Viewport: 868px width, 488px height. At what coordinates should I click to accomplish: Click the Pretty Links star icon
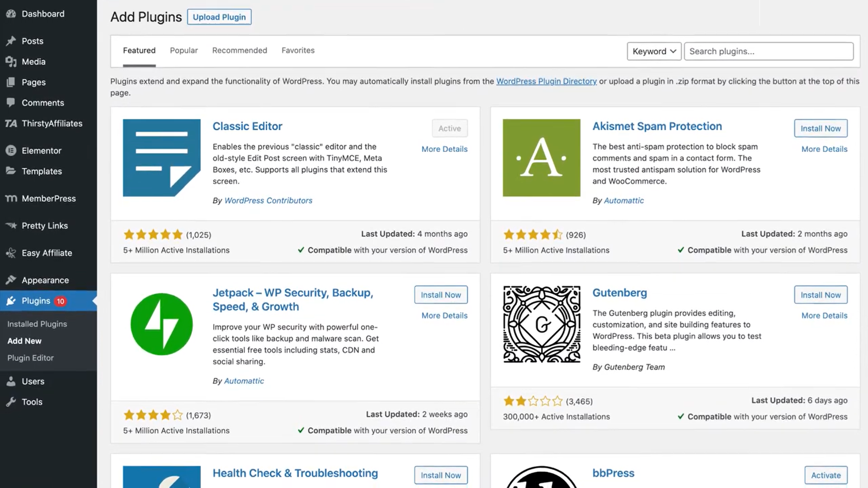click(x=11, y=225)
